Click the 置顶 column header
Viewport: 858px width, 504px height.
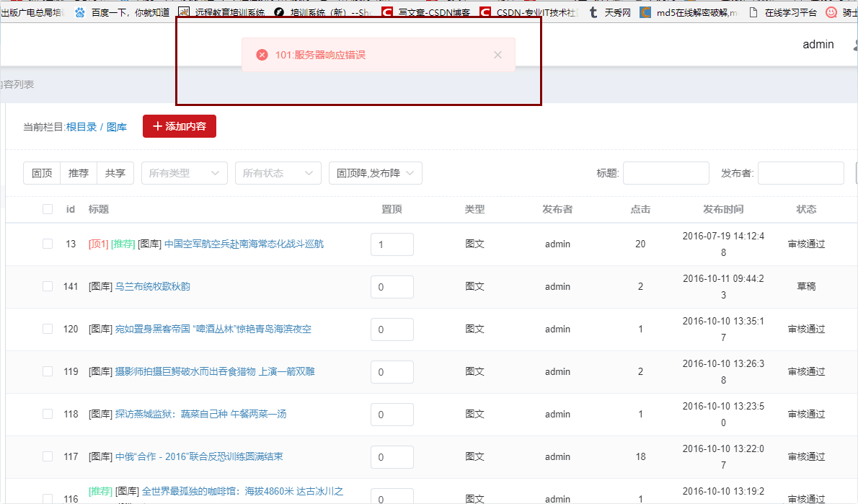392,209
